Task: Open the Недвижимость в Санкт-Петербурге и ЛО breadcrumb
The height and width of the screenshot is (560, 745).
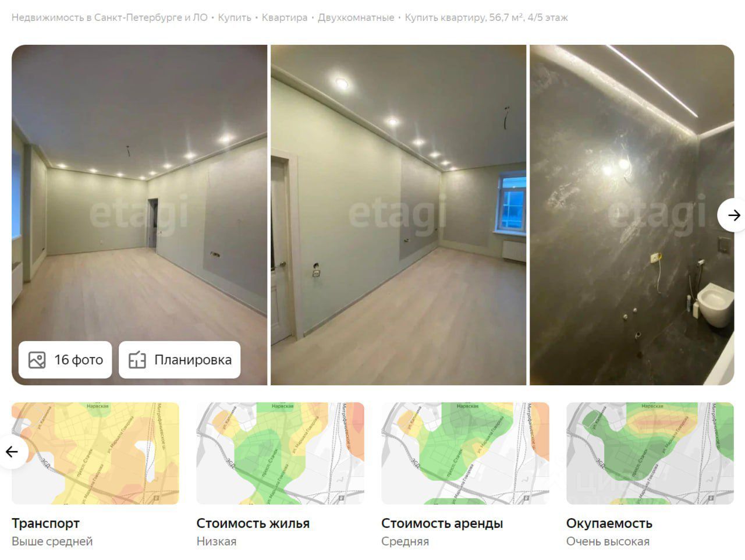Action: coord(109,17)
